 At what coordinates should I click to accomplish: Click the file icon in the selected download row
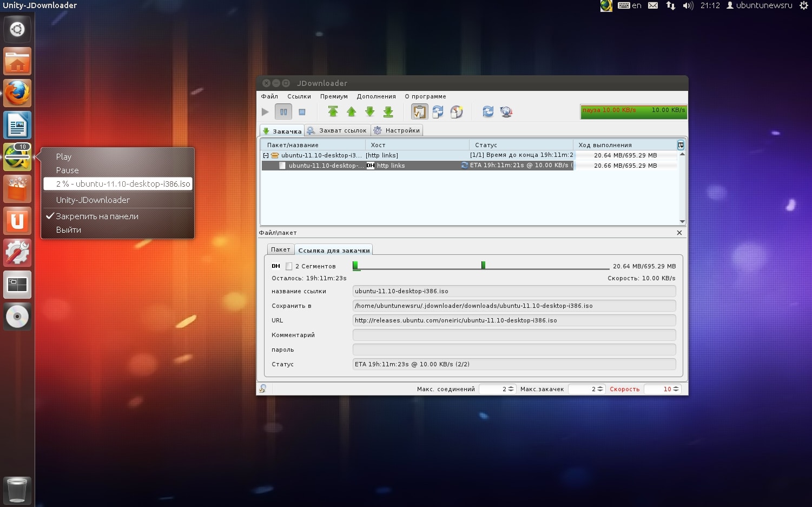point(282,166)
